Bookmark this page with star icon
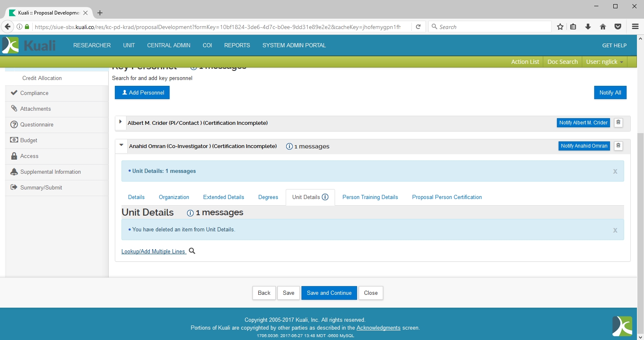 (x=560, y=27)
